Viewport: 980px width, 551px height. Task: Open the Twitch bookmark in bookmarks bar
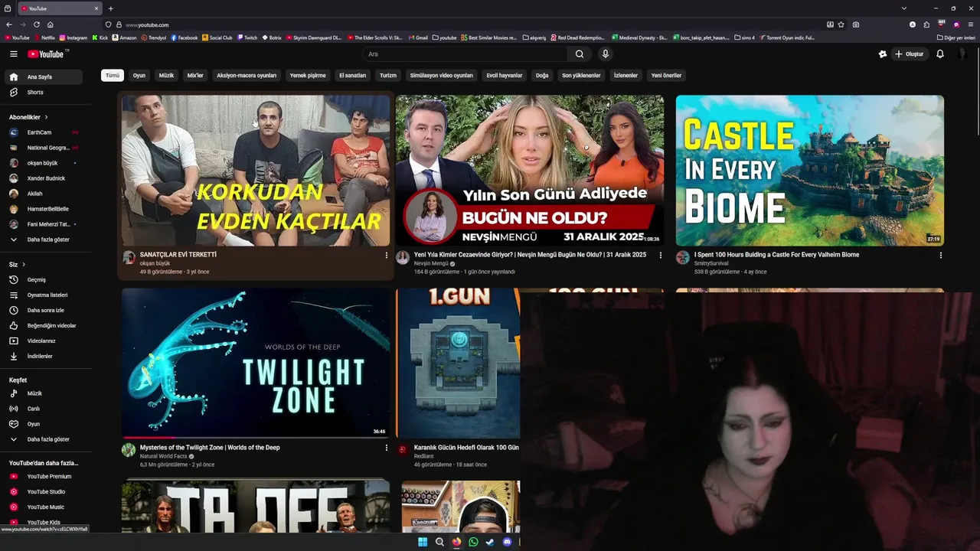pos(247,37)
